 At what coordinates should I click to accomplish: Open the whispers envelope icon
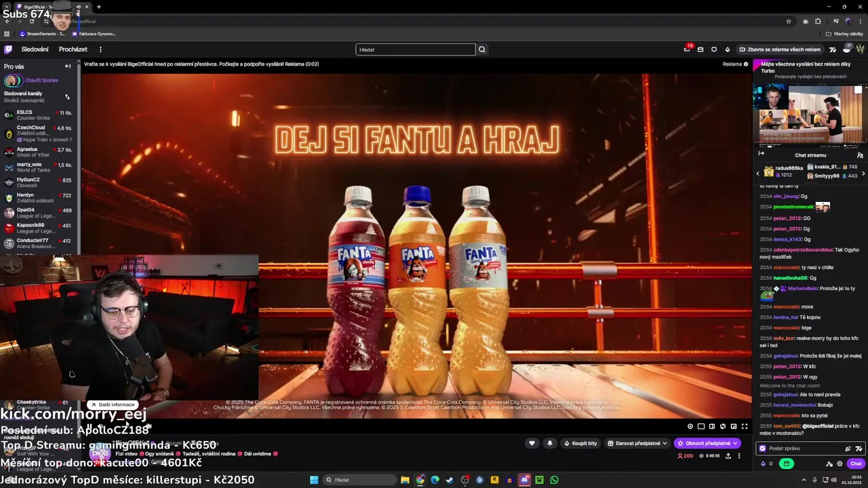(701, 49)
